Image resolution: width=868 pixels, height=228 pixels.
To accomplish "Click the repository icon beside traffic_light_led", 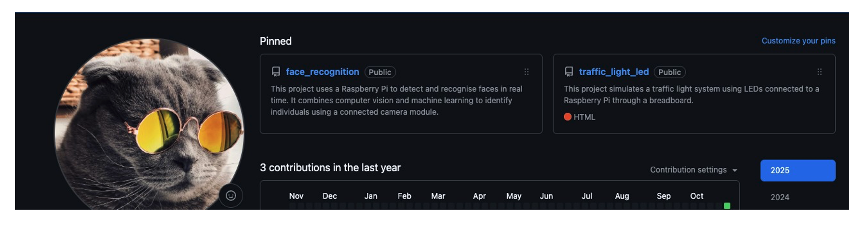I will (569, 72).
